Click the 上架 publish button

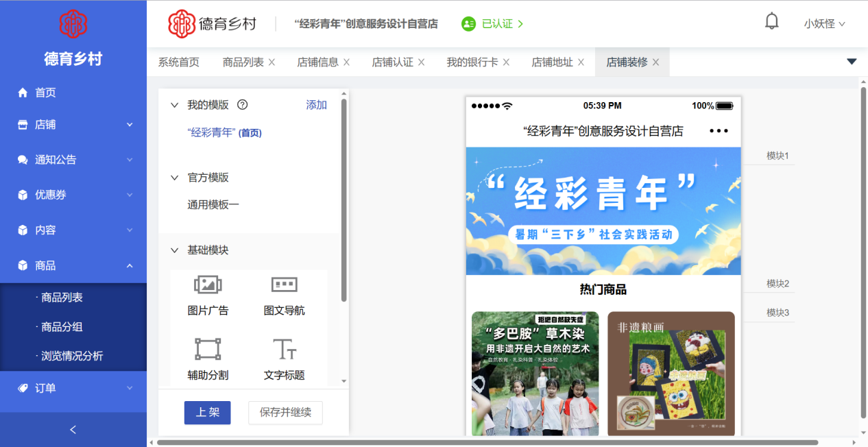(x=207, y=413)
